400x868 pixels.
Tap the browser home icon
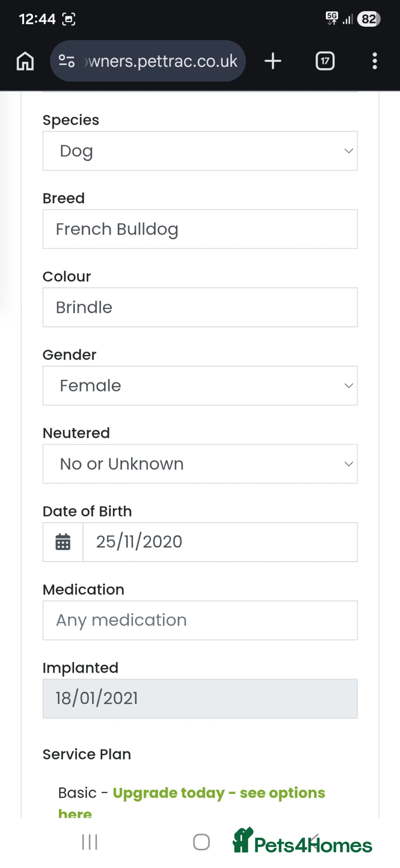click(25, 61)
